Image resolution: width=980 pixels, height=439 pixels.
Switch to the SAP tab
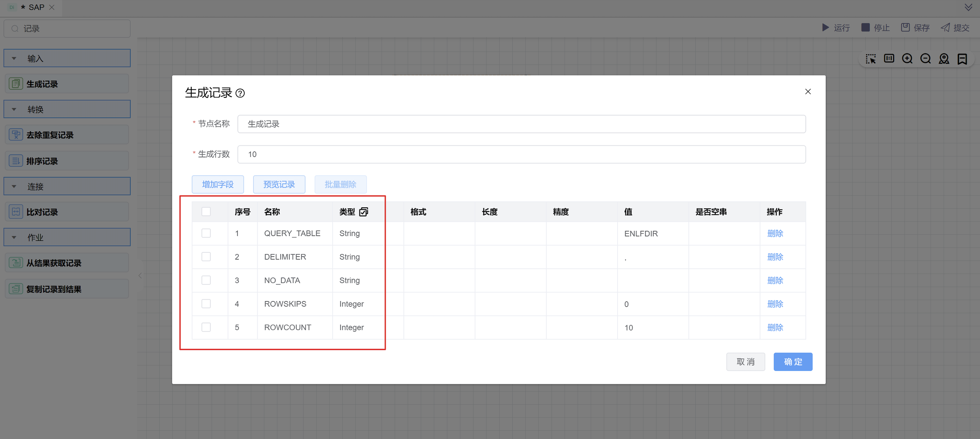click(x=36, y=7)
